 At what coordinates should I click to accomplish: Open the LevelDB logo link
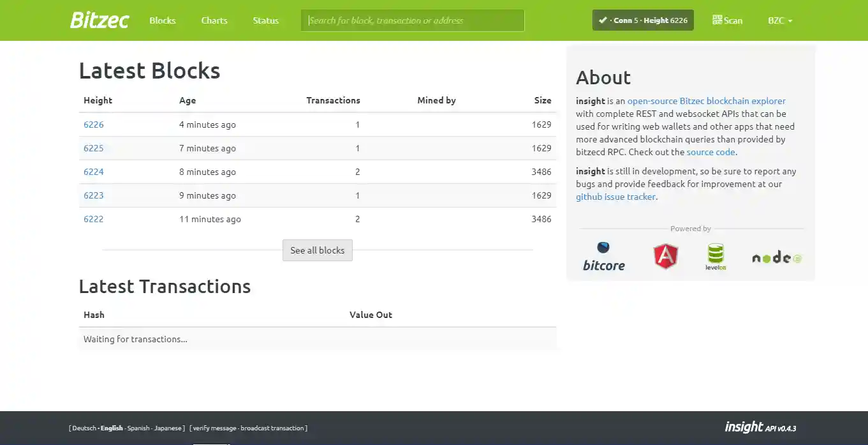pos(716,256)
